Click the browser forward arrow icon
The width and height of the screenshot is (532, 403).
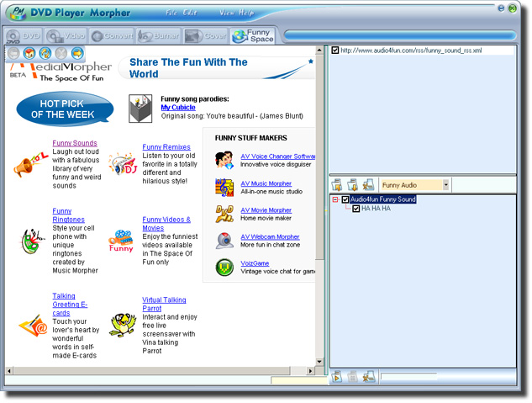click(x=76, y=54)
